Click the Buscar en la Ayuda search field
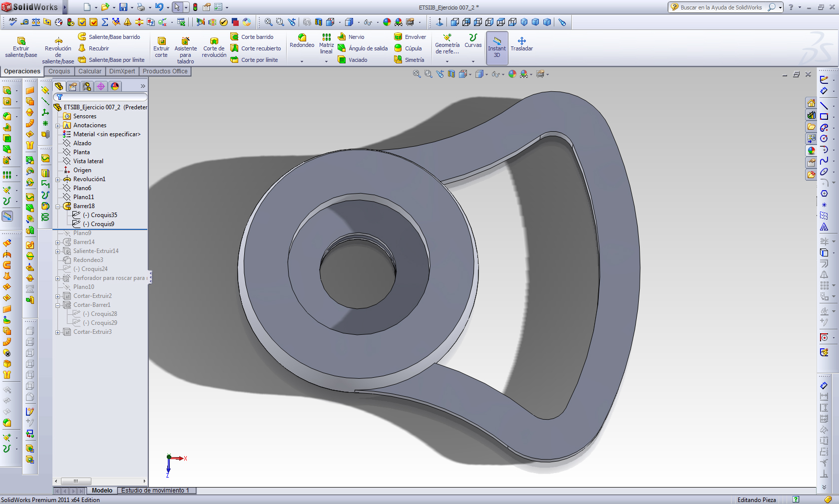 coord(721,7)
